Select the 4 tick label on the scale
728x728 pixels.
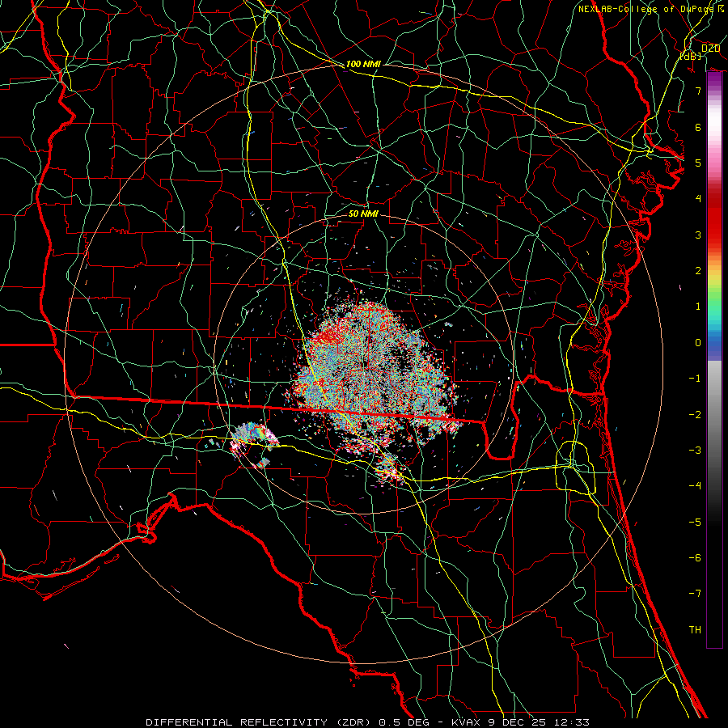(x=698, y=199)
